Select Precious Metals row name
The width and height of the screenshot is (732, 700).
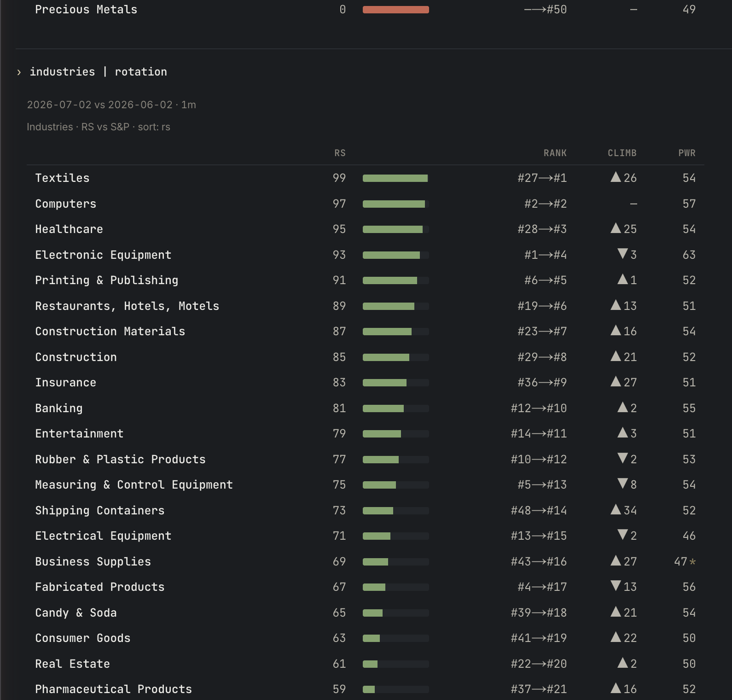pyautogui.click(x=86, y=10)
